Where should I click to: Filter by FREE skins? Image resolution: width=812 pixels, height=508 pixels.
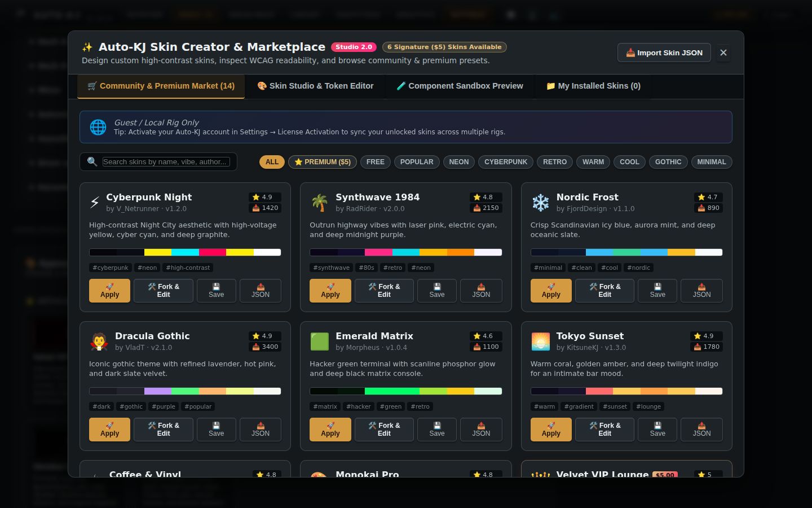point(376,162)
